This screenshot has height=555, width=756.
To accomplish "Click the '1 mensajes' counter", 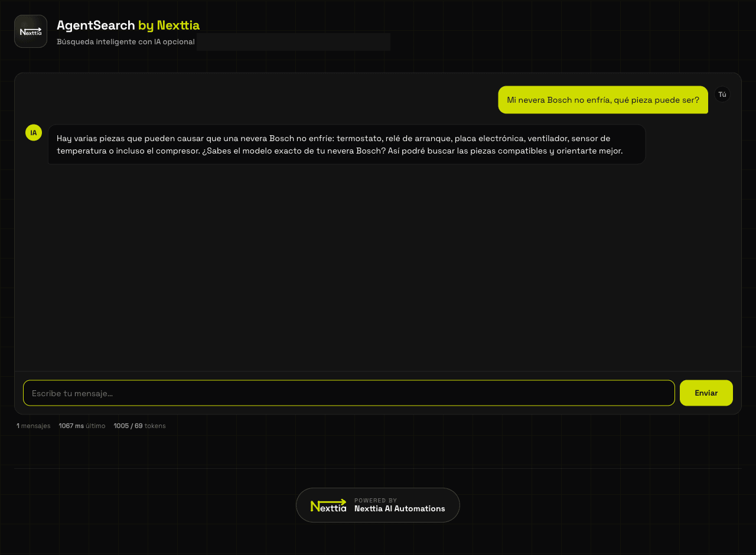I will [x=34, y=426].
